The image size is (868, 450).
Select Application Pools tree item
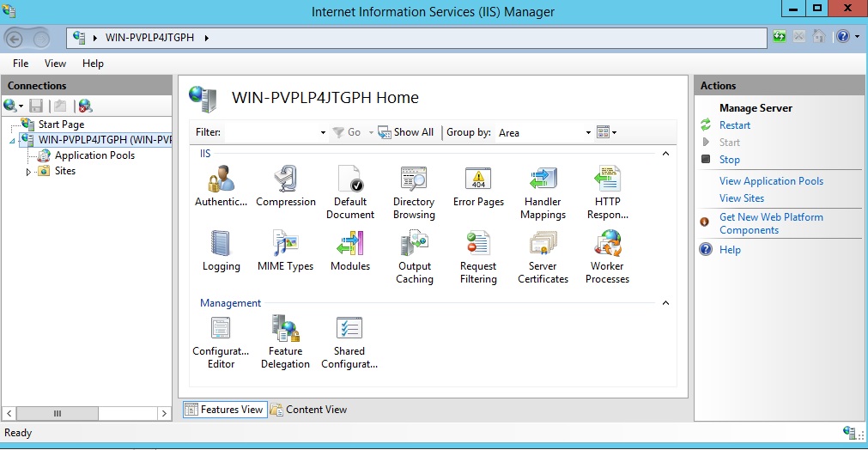click(94, 155)
